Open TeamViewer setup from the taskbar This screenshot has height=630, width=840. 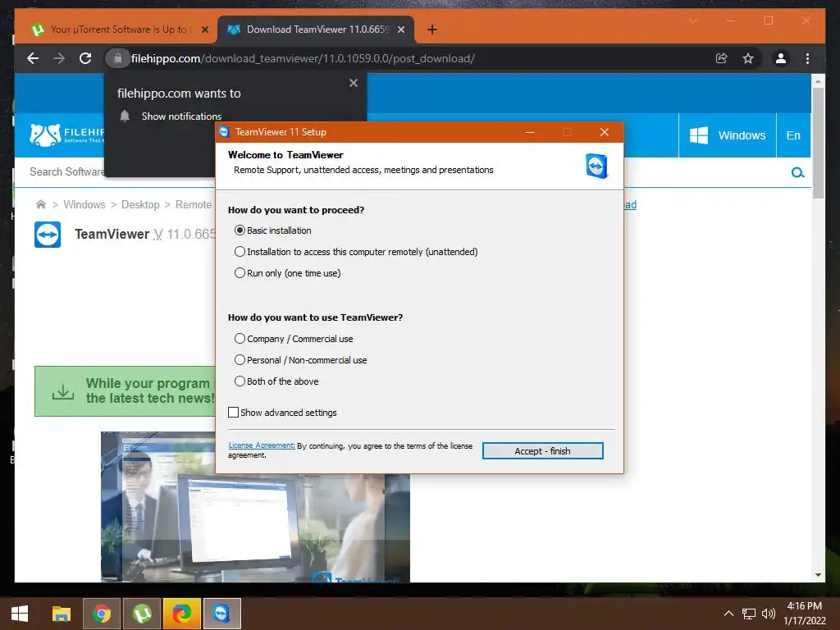tap(222, 614)
